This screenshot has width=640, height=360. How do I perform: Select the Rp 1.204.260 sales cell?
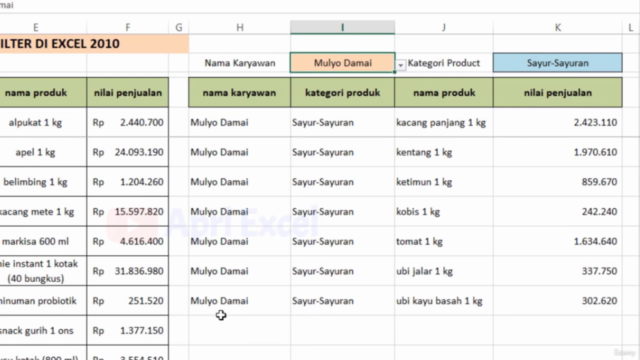128,182
